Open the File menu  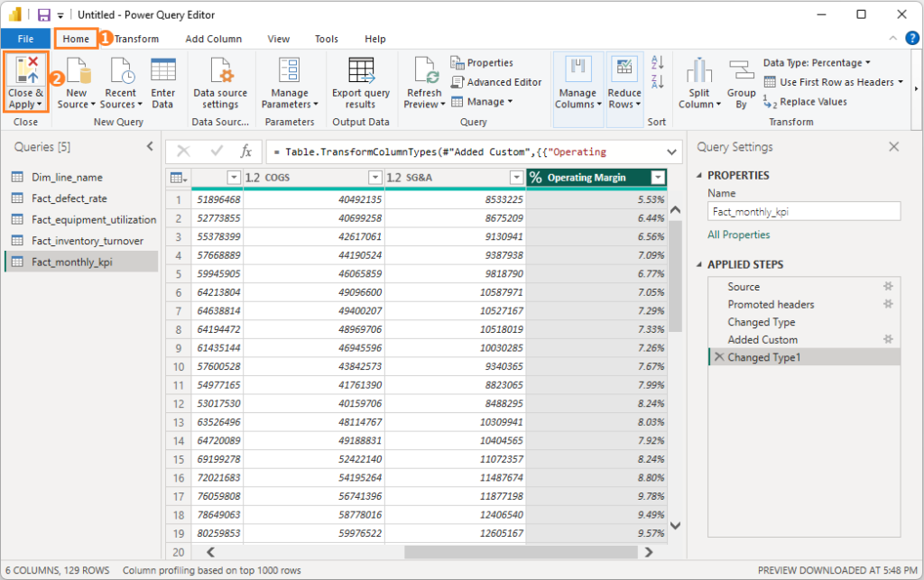click(25, 38)
